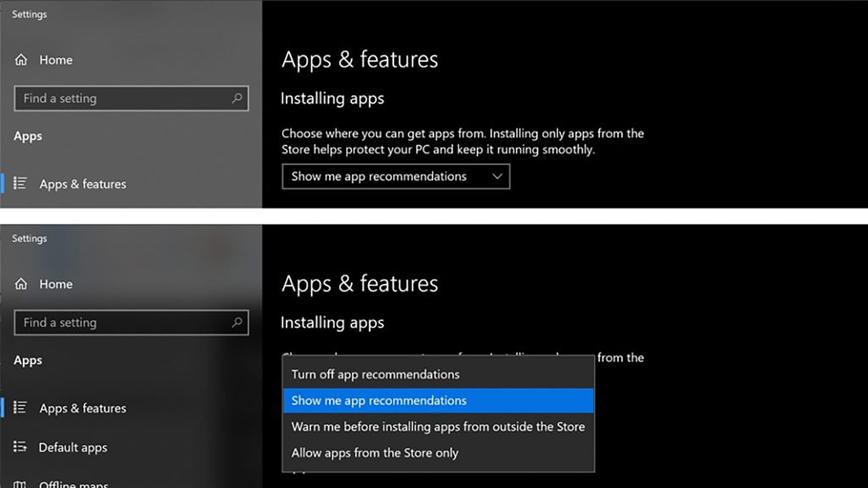This screenshot has height=488, width=868.
Task: Click Apps section label in top sidebar
Action: pyautogui.click(x=28, y=136)
